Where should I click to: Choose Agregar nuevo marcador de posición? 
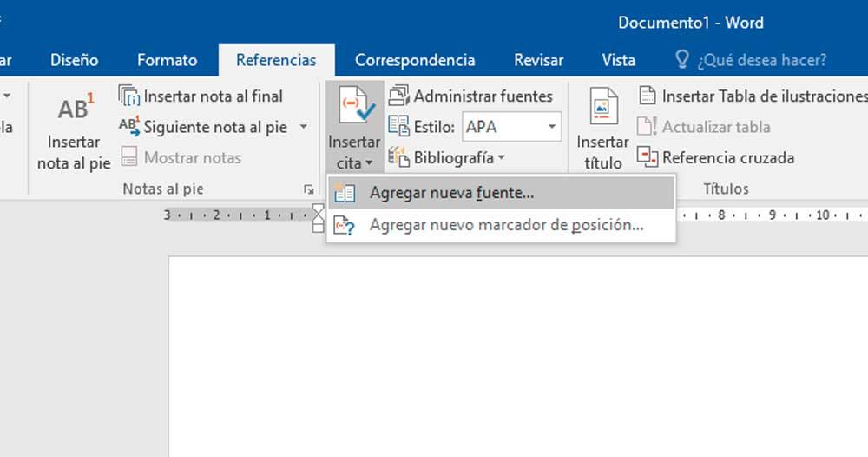click(x=502, y=225)
